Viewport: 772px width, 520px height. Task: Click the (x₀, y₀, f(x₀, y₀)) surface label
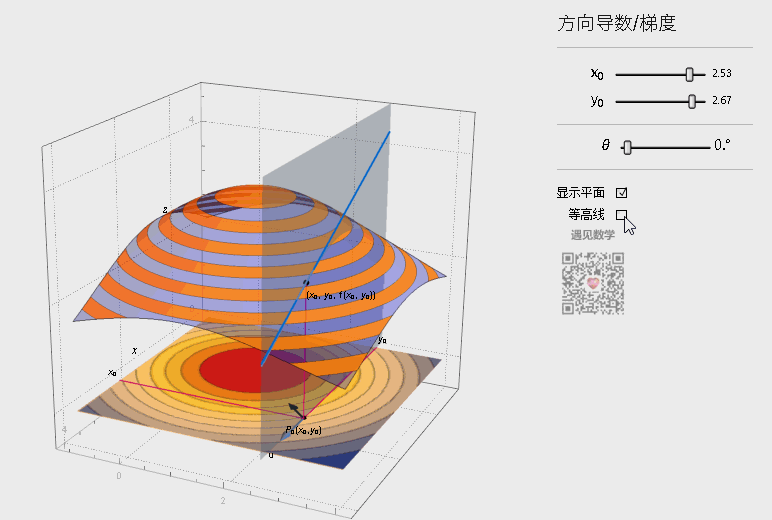point(341,295)
